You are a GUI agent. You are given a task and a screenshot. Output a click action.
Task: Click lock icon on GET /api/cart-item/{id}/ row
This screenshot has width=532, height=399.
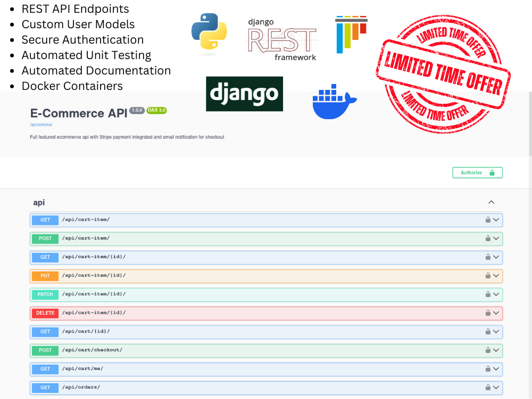(487, 257)
